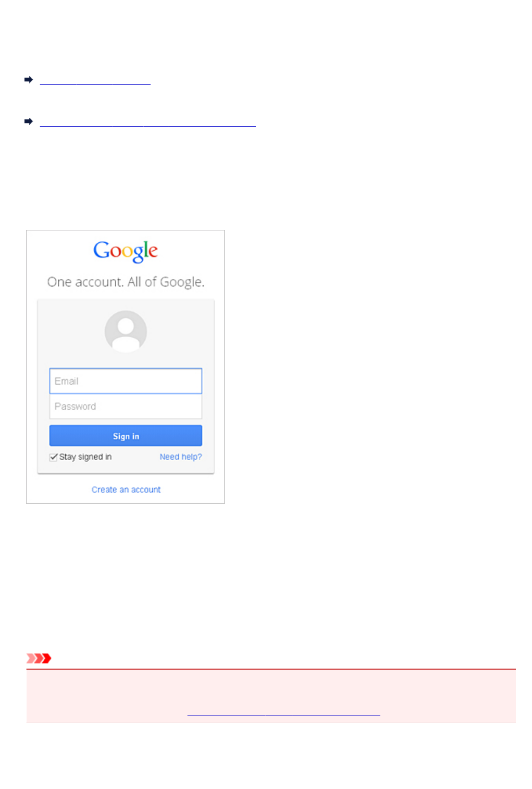Click the second black arrow bullet icon
Image resolution: width=532 pixels, height=789 pixels.
(x=29, y=121)
